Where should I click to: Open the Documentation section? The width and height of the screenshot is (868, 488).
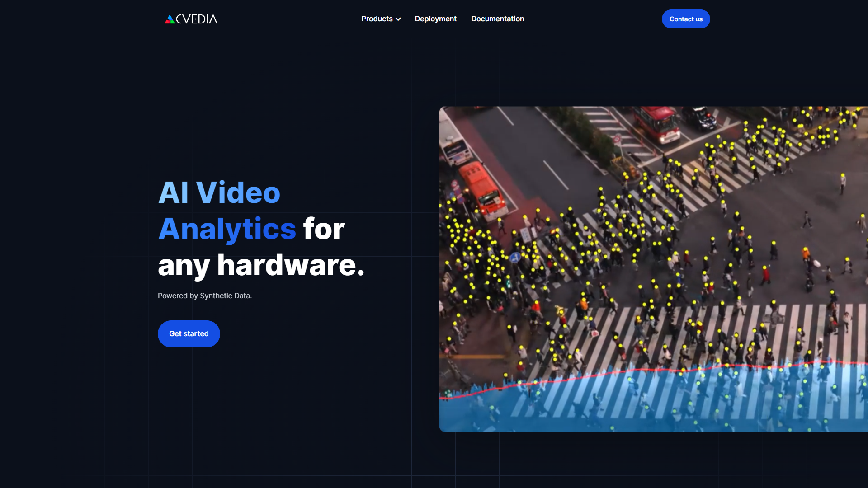tap(497, 19)
